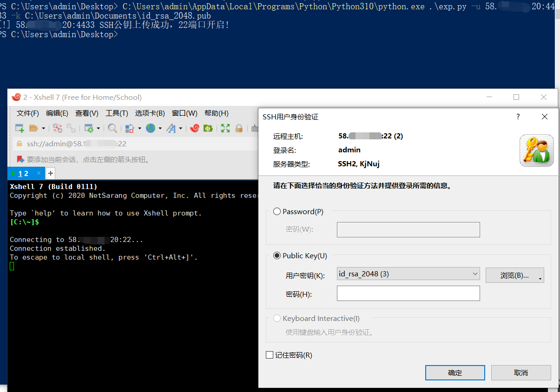
Task: Click the padlock icon in the address bar
Action: [x=20, y=144]
